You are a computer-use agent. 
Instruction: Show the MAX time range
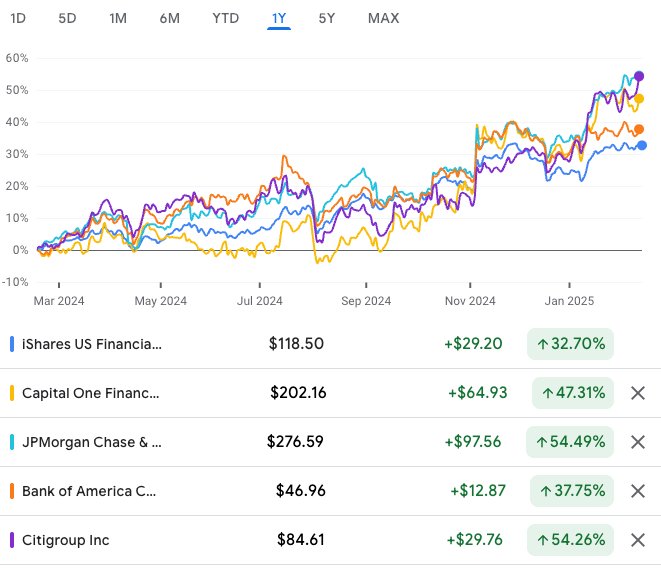click(384, 19)
